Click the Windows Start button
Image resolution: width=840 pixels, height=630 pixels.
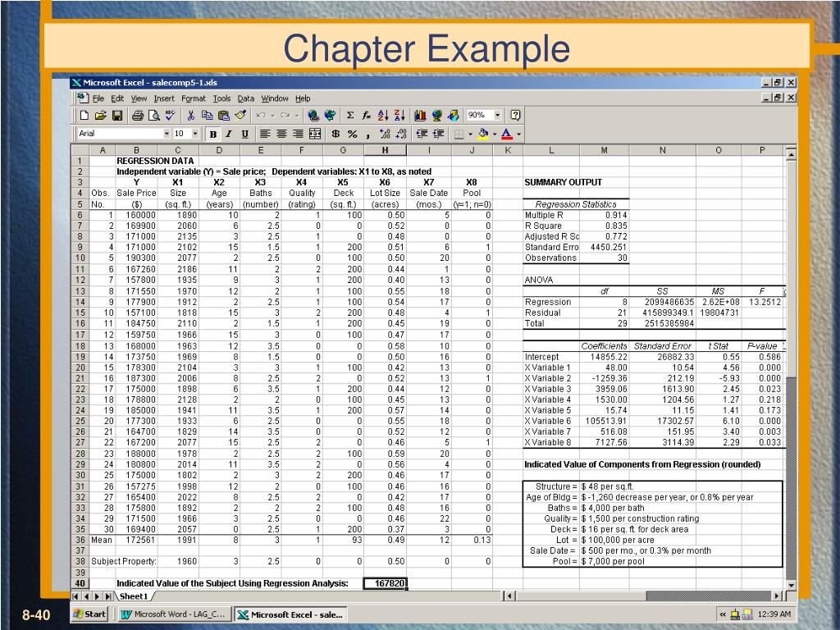pos(90,614)
